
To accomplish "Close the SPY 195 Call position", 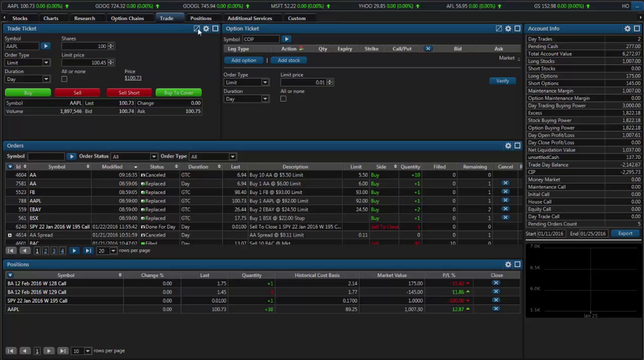I will [496, 301].
